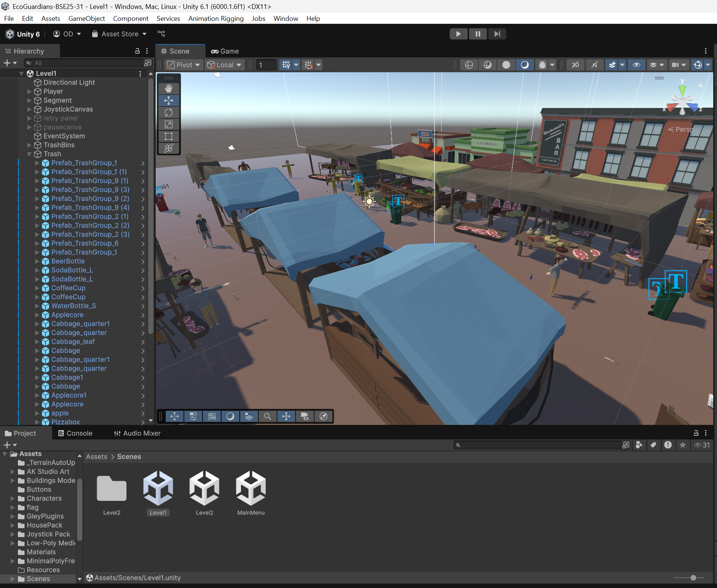Toggle scene visibility eye icon
This screenshot has height=588, width=717.
tap(637, 65)
